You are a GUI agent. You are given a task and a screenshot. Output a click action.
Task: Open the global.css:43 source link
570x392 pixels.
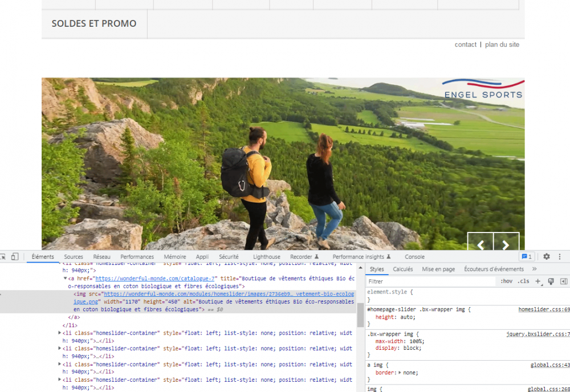pyautogui.click(x=549, y=365)
